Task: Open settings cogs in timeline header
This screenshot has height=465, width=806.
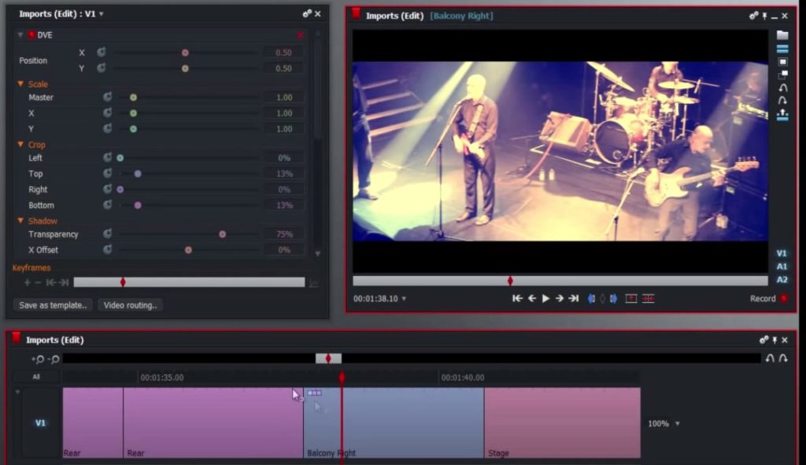Action: 764,340
